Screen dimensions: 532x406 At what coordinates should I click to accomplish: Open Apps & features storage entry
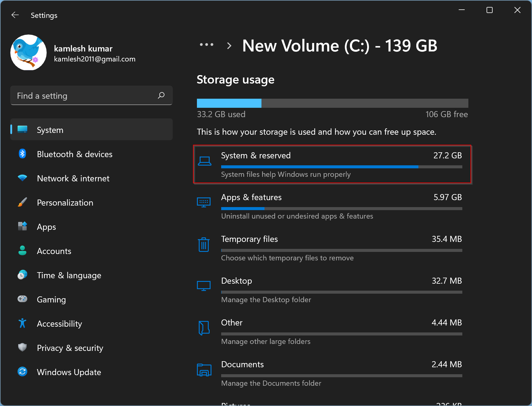332,206
